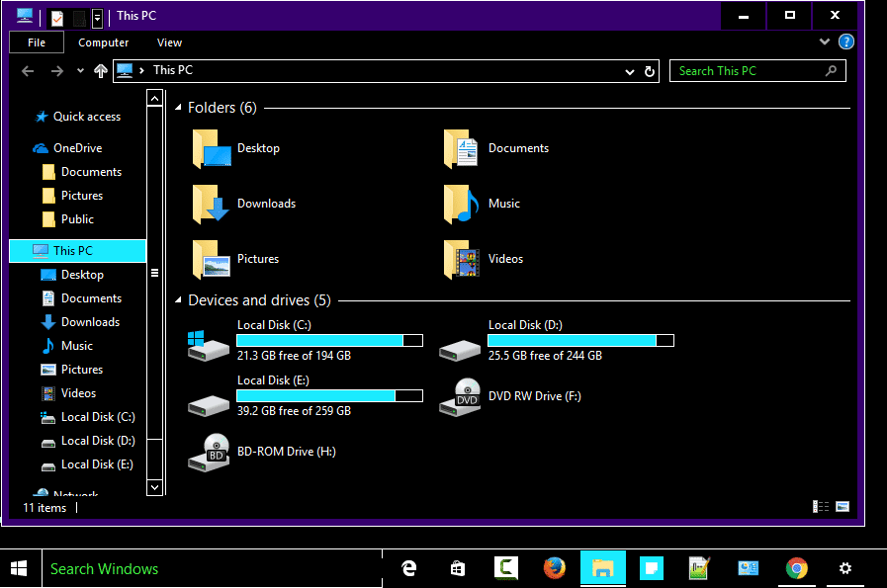
Task: Open Settings gear on taskbar
Action: click(845, 568)
